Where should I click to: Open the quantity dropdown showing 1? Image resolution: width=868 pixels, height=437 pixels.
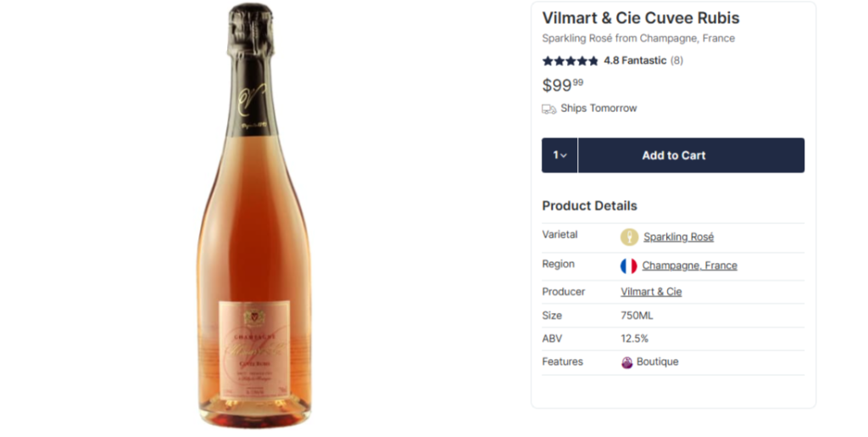point(559,155)
